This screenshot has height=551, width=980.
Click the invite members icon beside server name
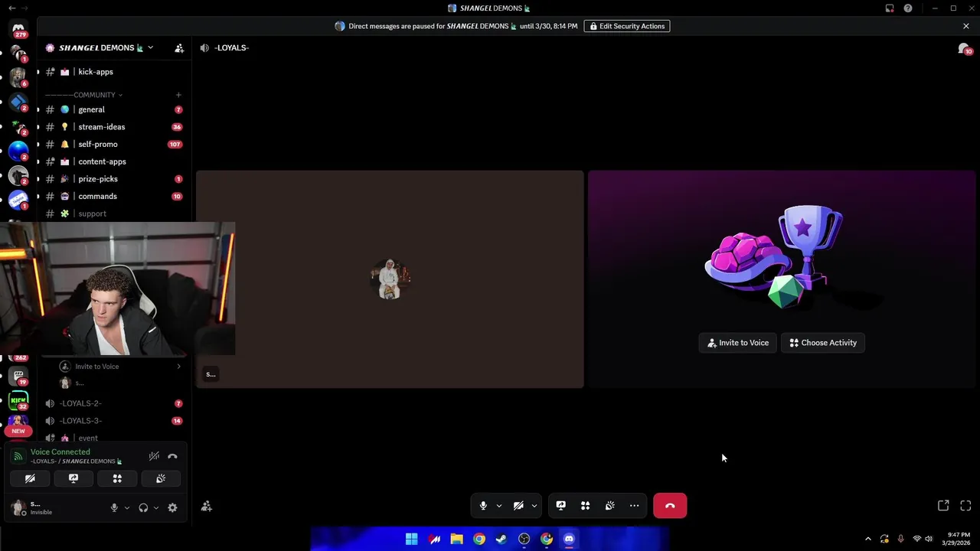[179, 47]
